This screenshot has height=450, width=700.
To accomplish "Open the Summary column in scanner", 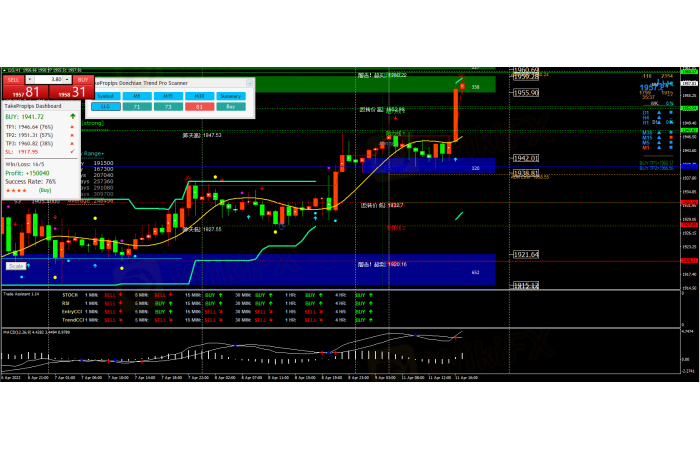I will point(231,95).
